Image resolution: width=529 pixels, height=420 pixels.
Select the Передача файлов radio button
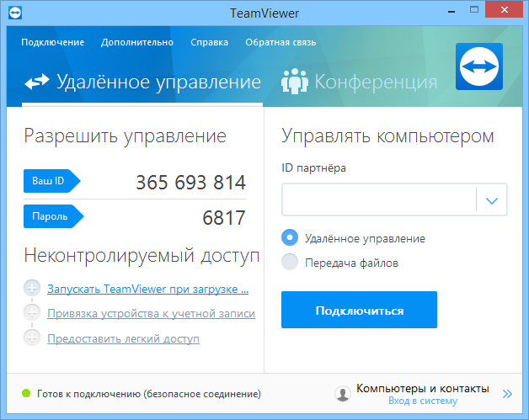(x=290, y=262)
